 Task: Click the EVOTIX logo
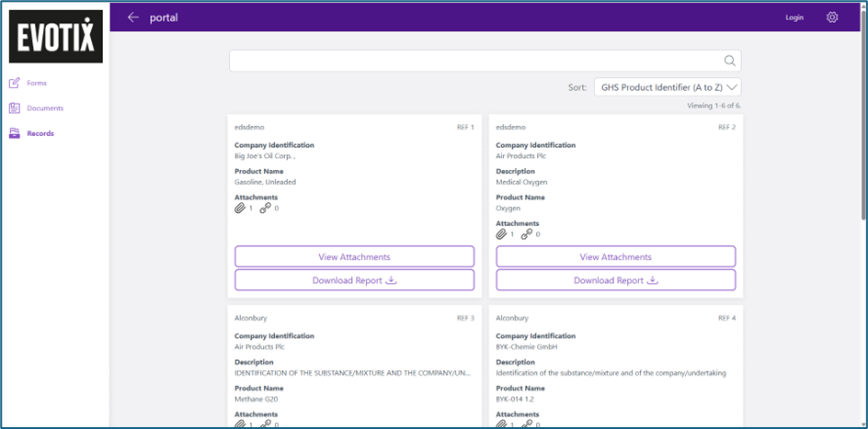56,35
